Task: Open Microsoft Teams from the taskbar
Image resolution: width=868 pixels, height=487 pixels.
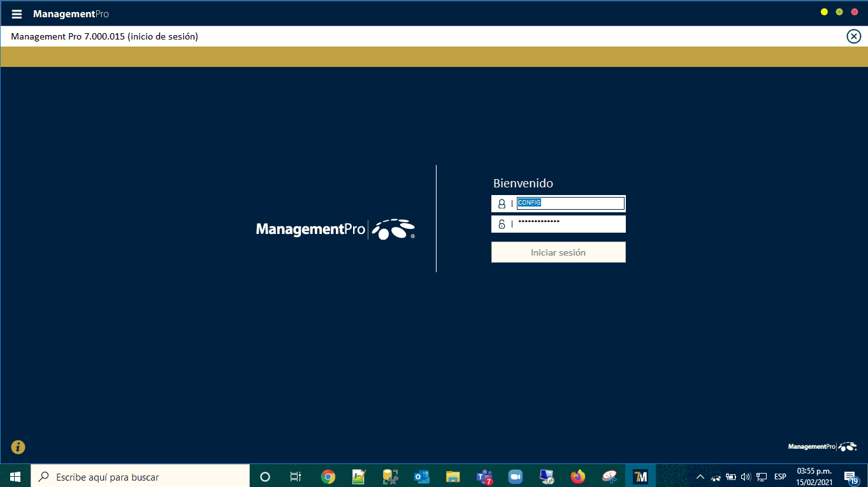Action: [x=484, y=476]
